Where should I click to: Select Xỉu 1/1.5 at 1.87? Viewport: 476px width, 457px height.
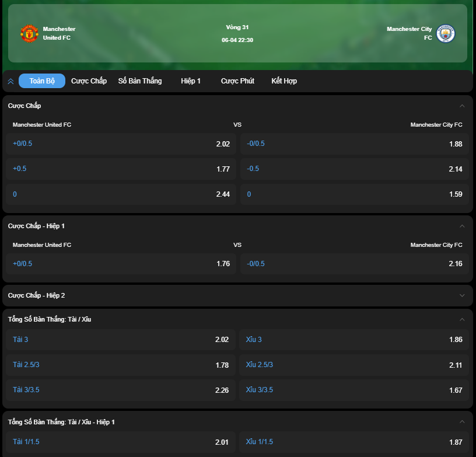[354, 442]
